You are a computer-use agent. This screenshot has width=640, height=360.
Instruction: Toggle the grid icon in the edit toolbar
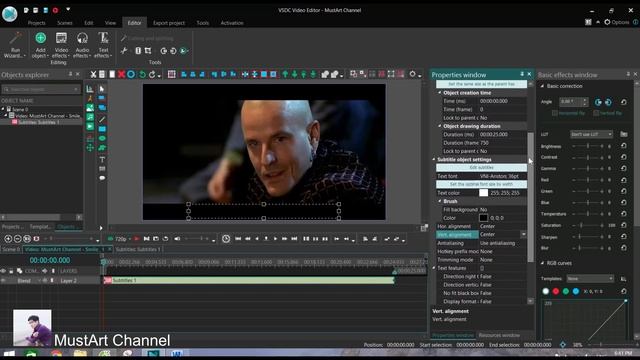(171, 74)
